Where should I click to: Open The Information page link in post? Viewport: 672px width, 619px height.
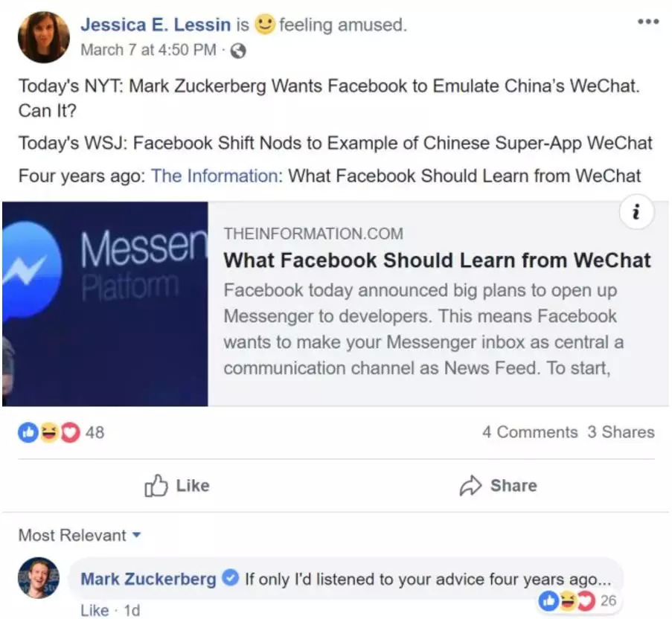214,176
